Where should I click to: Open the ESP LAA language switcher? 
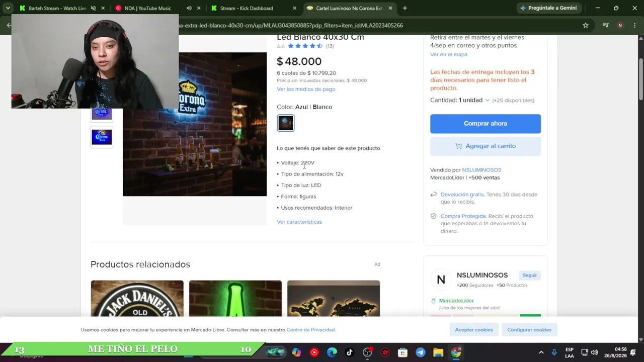pos(570,352)
